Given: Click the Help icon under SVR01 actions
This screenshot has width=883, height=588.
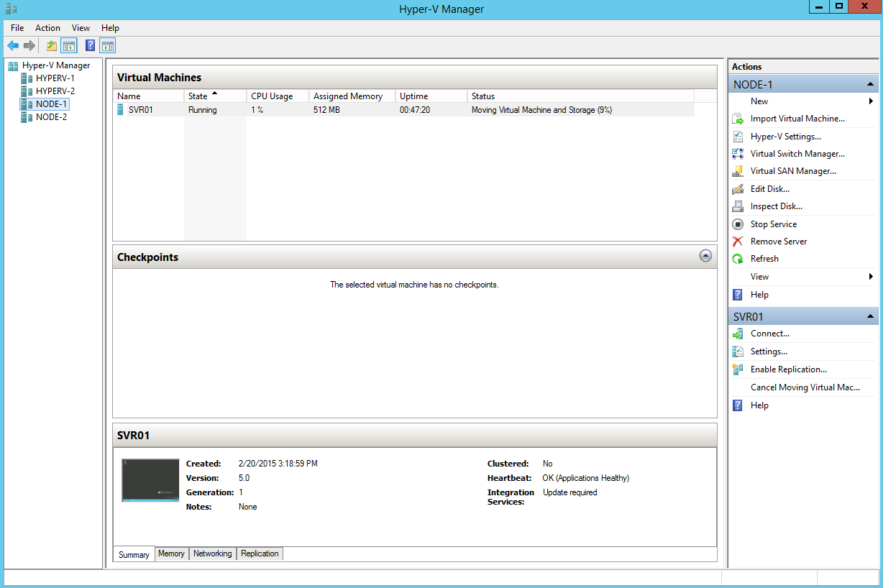Looking at the screenshot, I should coord(738,405).
